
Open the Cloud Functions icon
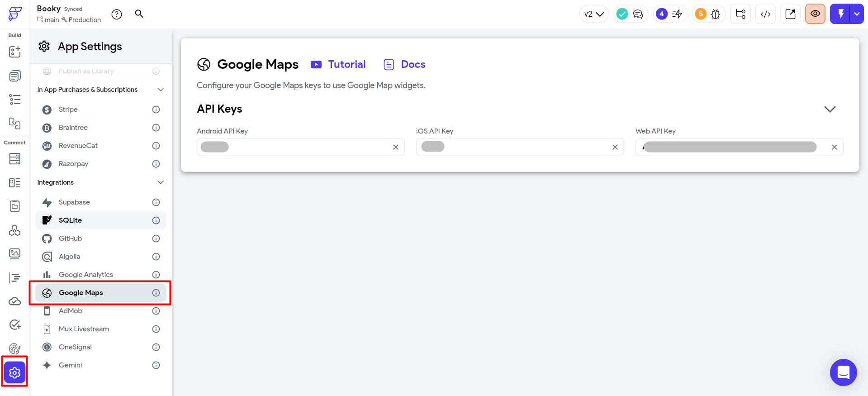(x=15, y=301)
